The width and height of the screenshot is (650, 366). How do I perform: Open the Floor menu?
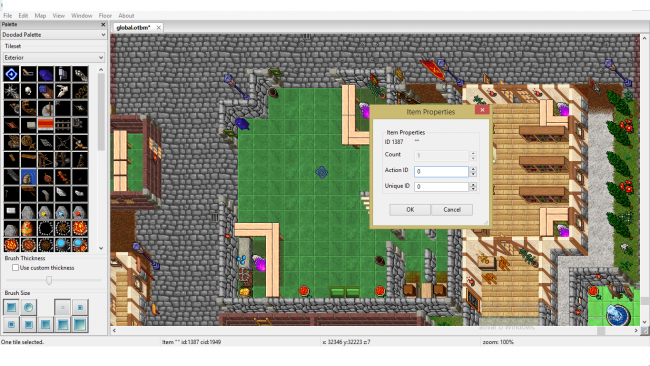[105, 16]
